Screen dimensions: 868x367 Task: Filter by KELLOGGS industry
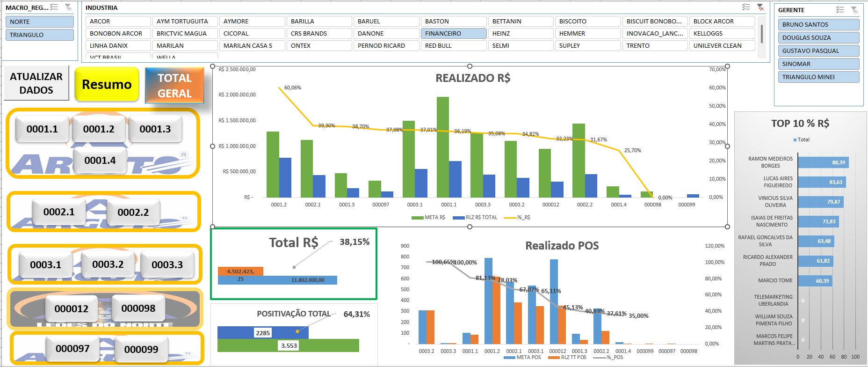pyautogui.click(x=722, y=33)
